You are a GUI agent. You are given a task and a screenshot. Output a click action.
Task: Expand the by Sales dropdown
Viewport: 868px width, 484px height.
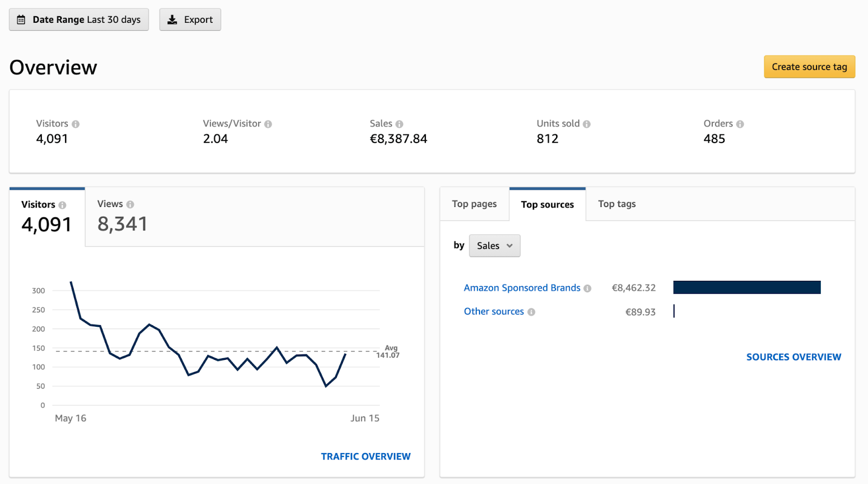pyautogui.click(x=494, y=246)
